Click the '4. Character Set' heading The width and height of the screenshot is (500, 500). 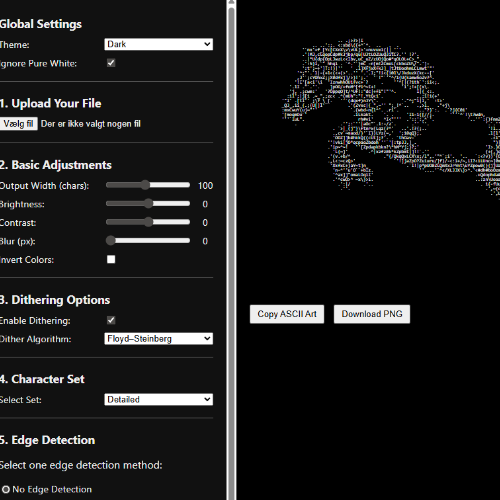[42, 379]
